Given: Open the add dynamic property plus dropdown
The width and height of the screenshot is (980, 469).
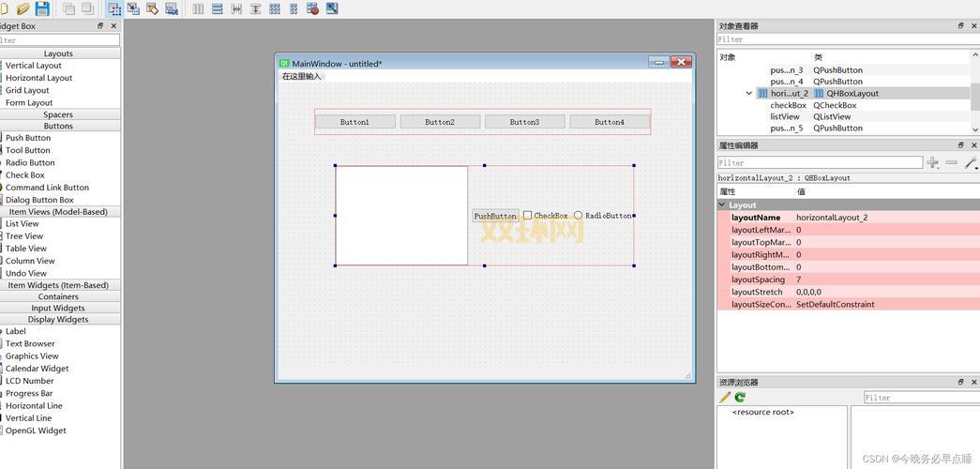Looking at the screenshot, I should click(933, 163).
